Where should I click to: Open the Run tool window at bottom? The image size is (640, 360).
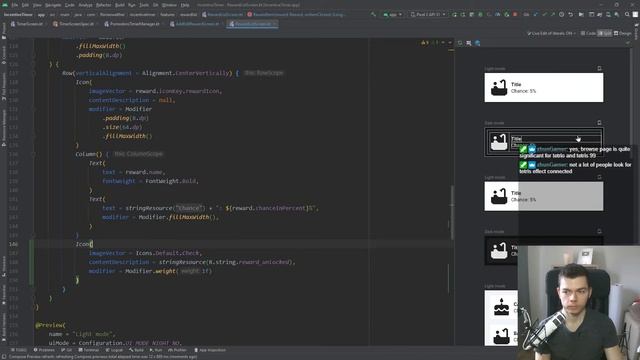pos(156,350)
